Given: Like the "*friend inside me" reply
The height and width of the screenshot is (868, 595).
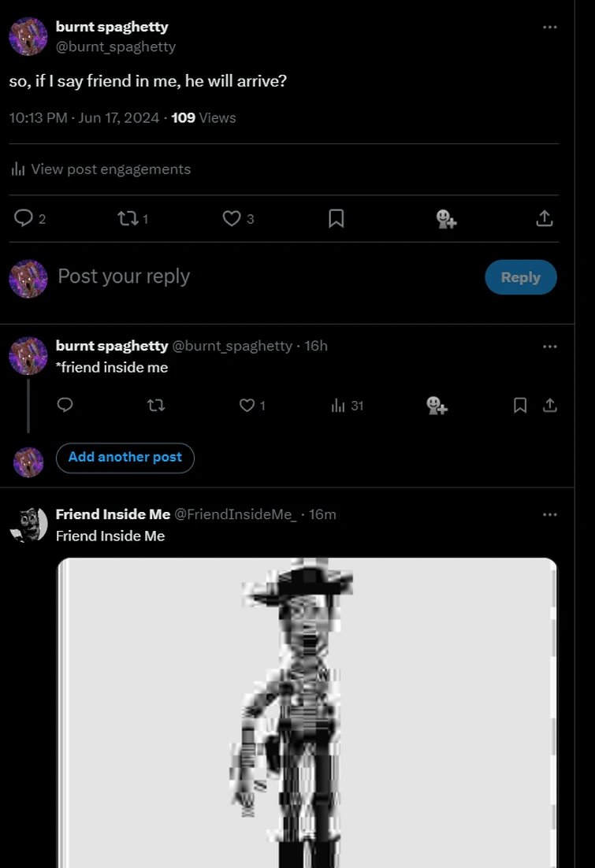Looking at the screenshot, I should [x=247, y=405].
